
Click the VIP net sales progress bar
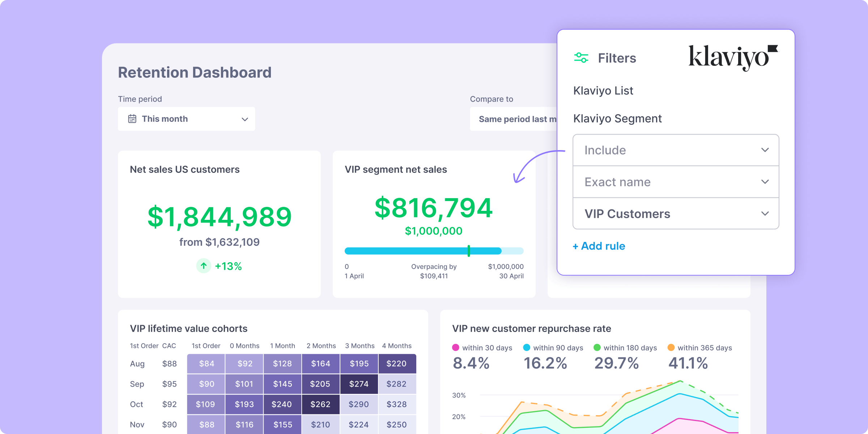(434, 251)
